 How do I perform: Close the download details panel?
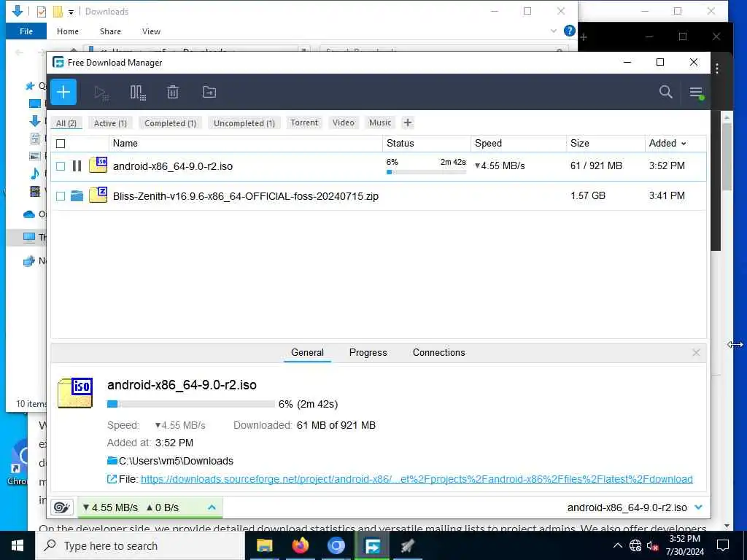click(696, 352)
